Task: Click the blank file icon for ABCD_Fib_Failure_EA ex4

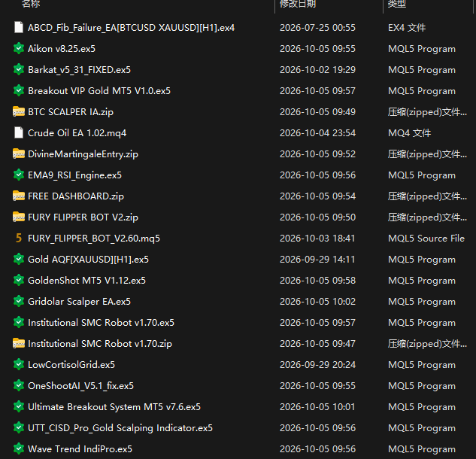Action: point(19,27)
